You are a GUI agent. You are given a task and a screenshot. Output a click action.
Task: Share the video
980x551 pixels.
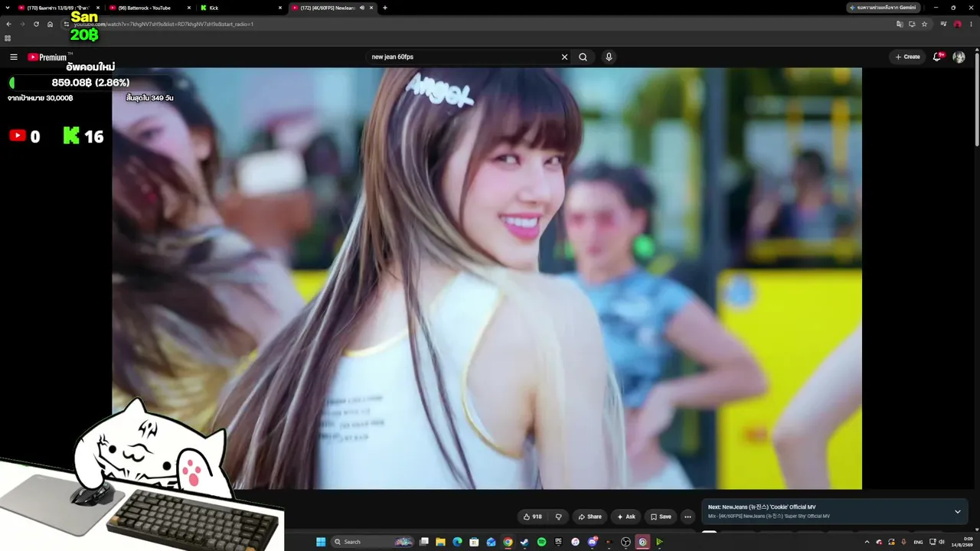(590, 517)
